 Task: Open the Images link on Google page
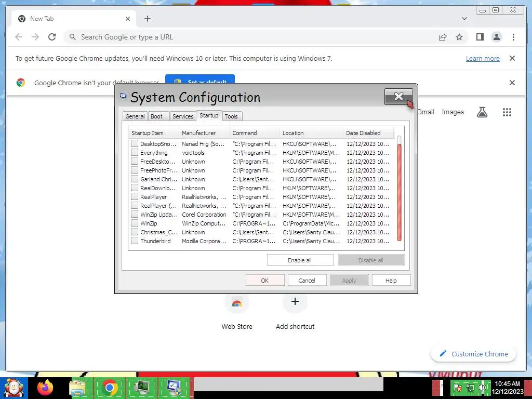pos(453,112)
